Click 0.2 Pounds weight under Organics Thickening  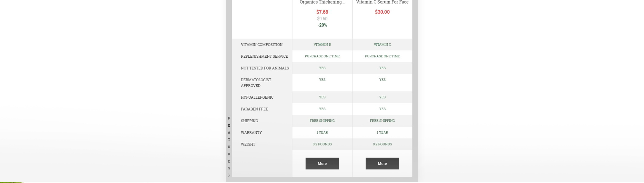[x=322, y=144]
